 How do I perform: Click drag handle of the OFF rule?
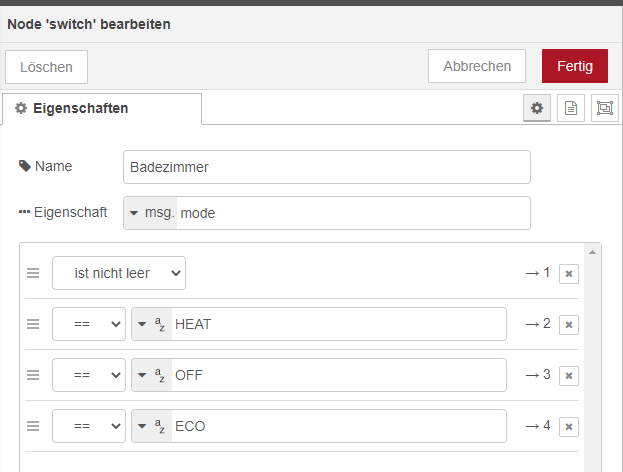point(33,375)
